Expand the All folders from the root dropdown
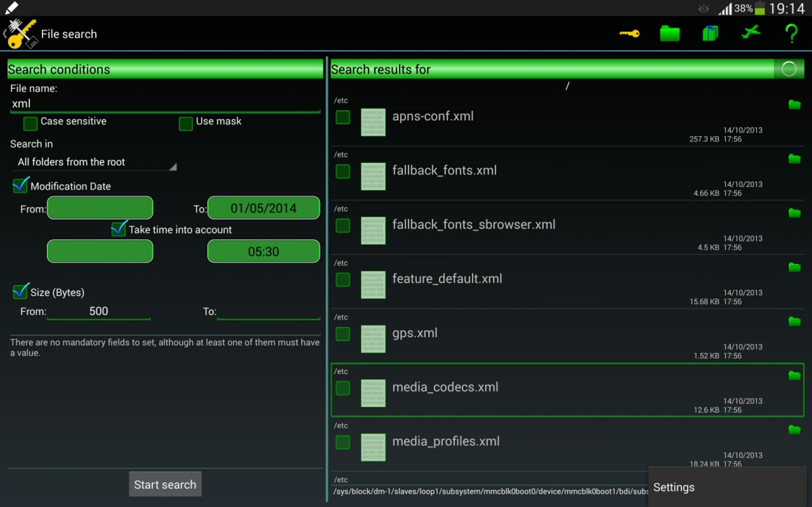Image resolution: width=812 pixels, height=507 pixels. [97, 162]
